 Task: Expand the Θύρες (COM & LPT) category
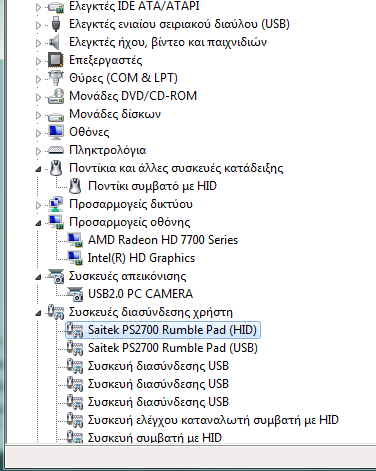tap(38, 79)
